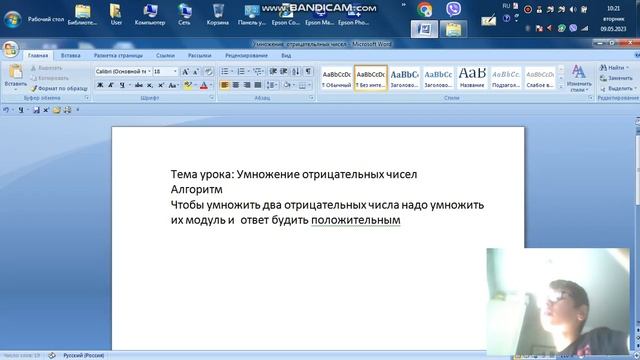Apply the Подзаголовок style
Image resolution: width=640 pixels, height=360 pixels.
tap(506, 78)
